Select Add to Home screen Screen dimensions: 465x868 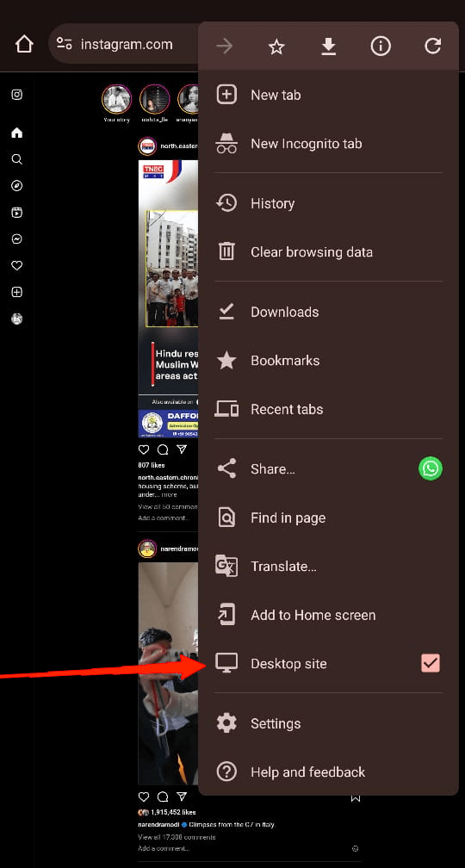[x=328, y=615]
